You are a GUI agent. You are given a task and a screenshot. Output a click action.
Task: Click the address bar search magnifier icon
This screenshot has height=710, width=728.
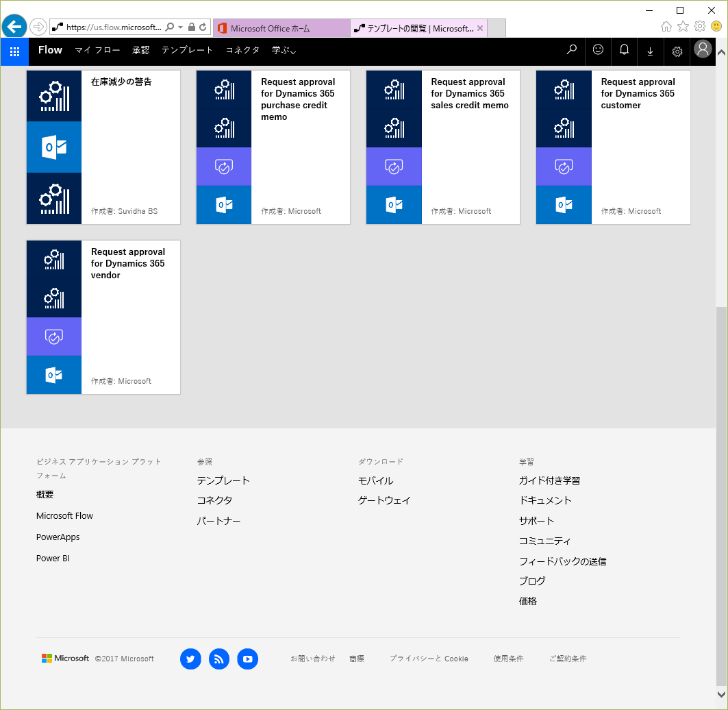click(170, 27)
